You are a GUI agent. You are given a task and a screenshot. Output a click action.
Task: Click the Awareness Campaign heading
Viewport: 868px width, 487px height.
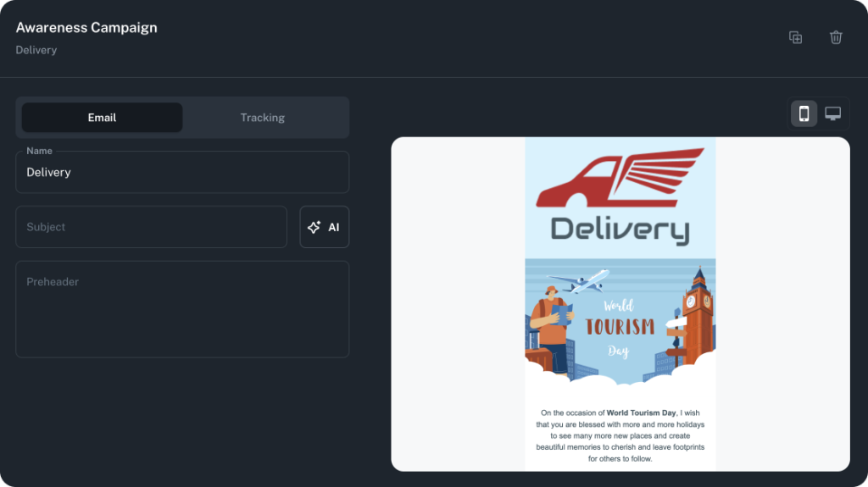[86, 27]
